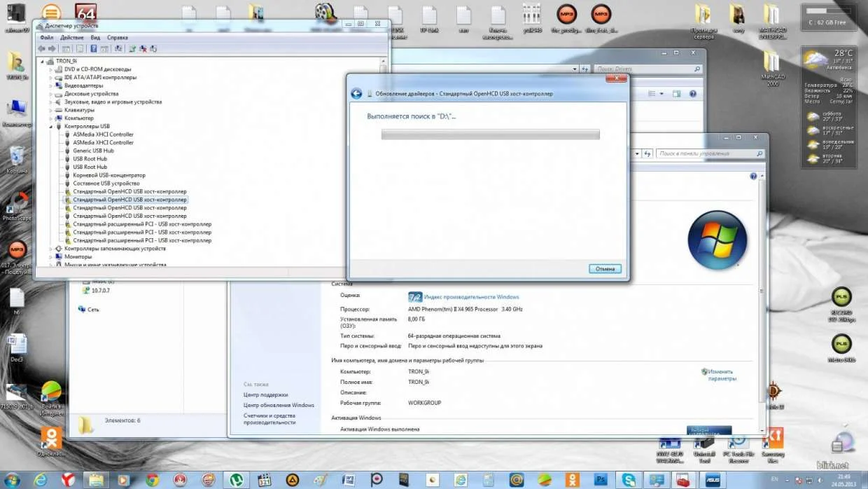Click the Doc3 document on desktop
This screenshot has height=489, width=868.
coord(17,347)
